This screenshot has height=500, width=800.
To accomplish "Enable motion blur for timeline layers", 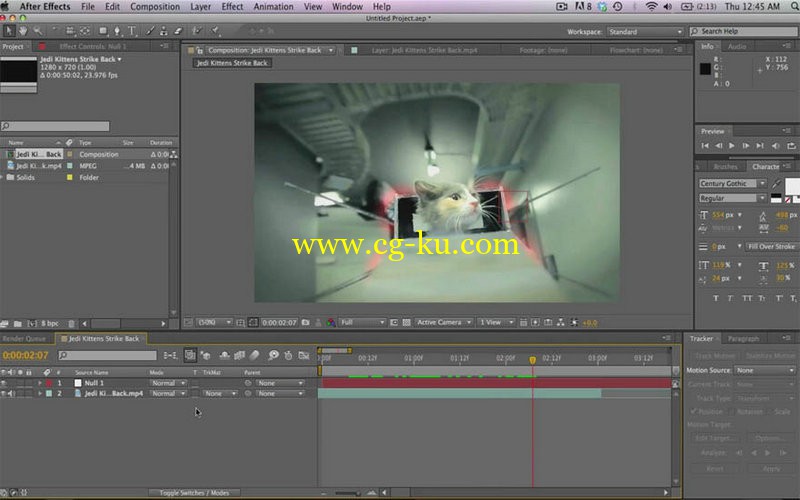I will click(255, 355).
